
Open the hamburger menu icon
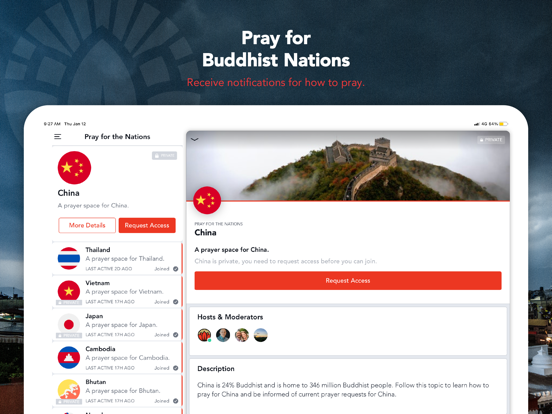coord(58,137)
